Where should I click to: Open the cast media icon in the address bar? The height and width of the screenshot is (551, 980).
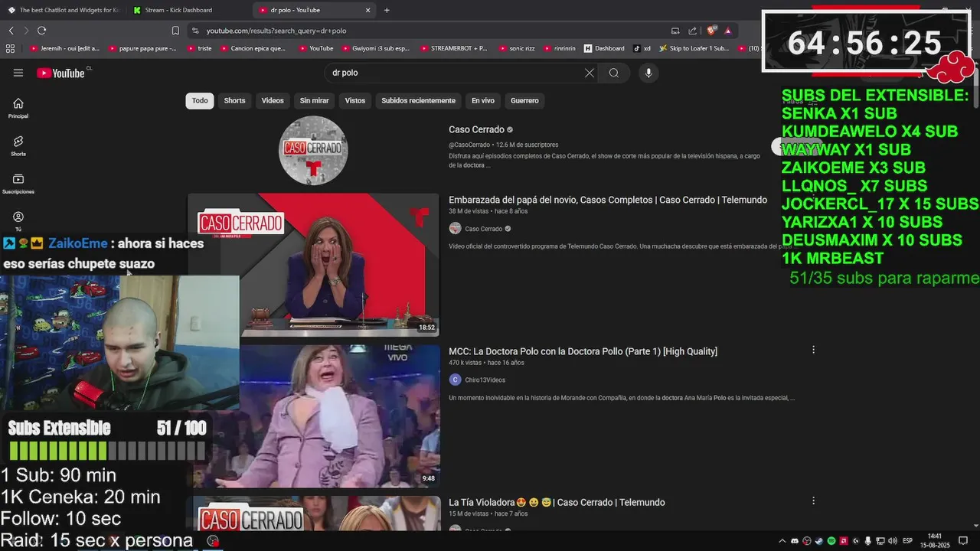click(675, 31)
